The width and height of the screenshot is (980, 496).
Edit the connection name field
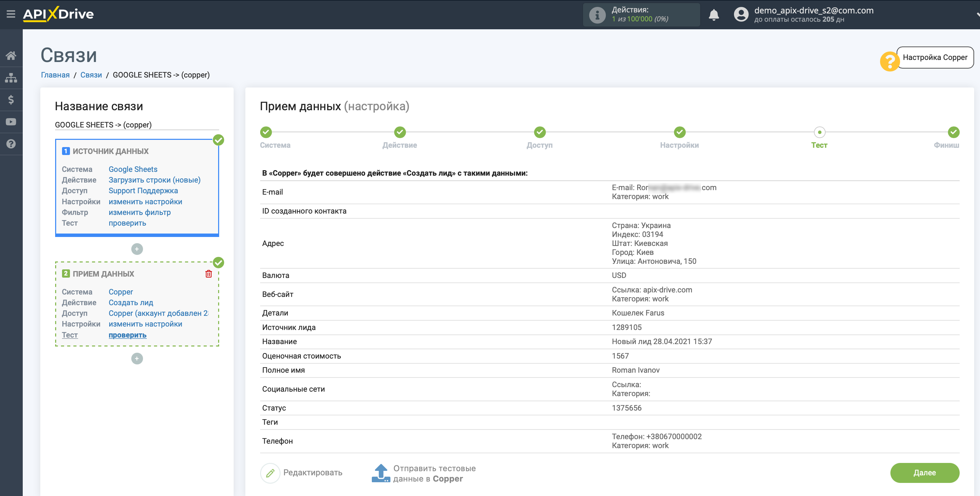(x=137, y=125)
